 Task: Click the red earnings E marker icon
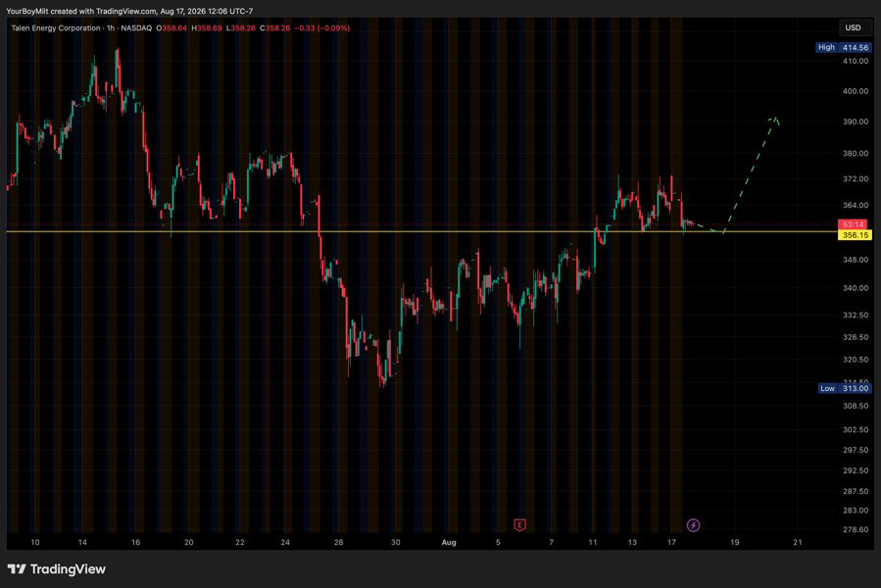click(519, 525)
